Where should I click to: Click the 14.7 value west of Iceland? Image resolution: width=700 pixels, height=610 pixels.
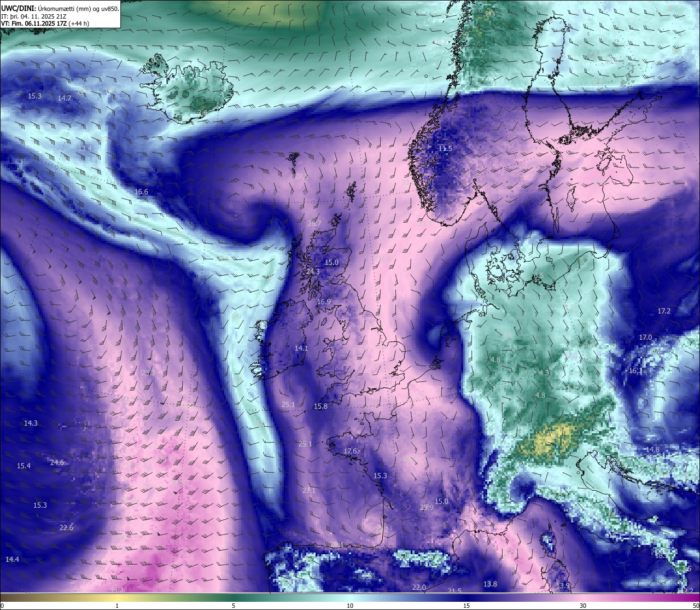click(x=65, y=98)
